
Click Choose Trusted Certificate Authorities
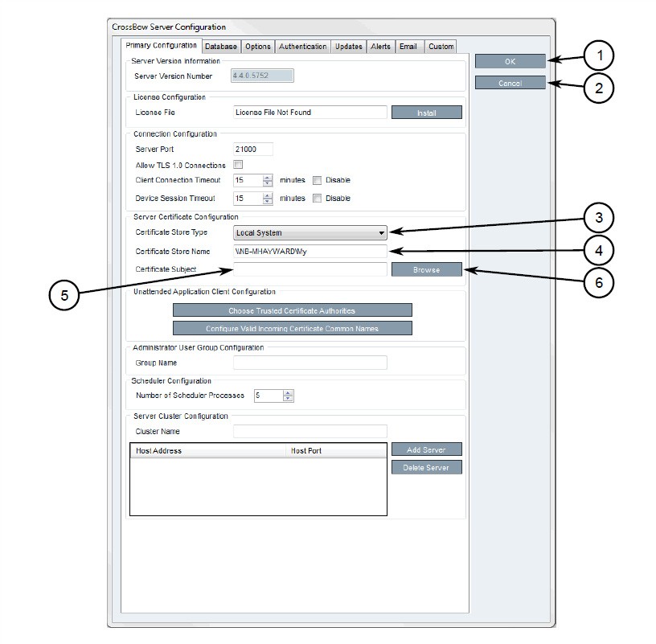click(292, 310)
